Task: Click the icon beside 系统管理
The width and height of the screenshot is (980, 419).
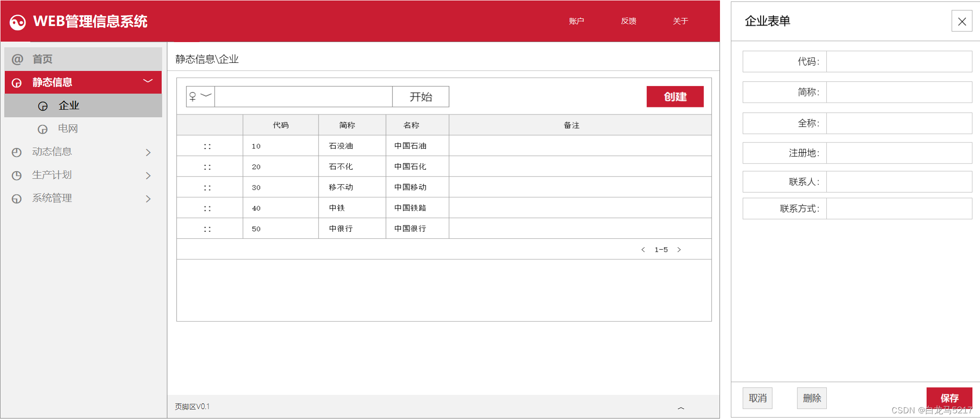Action: coord(17,199)
